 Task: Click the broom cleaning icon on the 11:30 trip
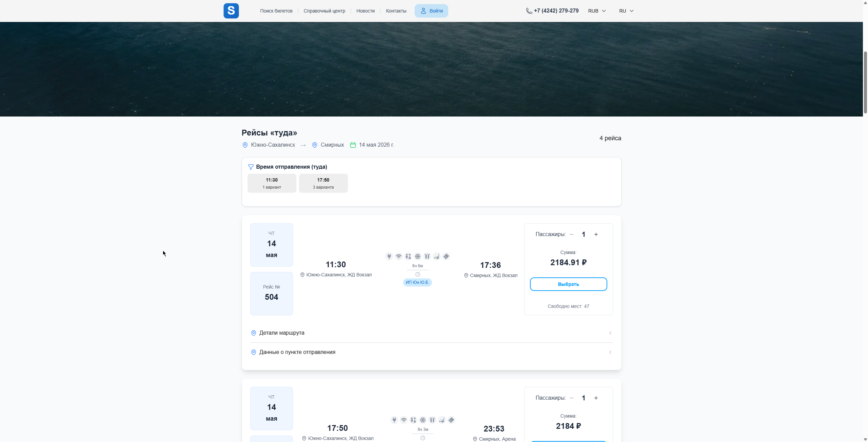[x=436, y=256]
